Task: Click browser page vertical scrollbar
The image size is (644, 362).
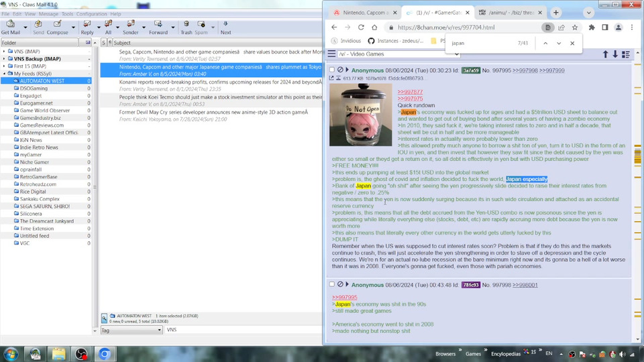Action: (x=638, y=197)
